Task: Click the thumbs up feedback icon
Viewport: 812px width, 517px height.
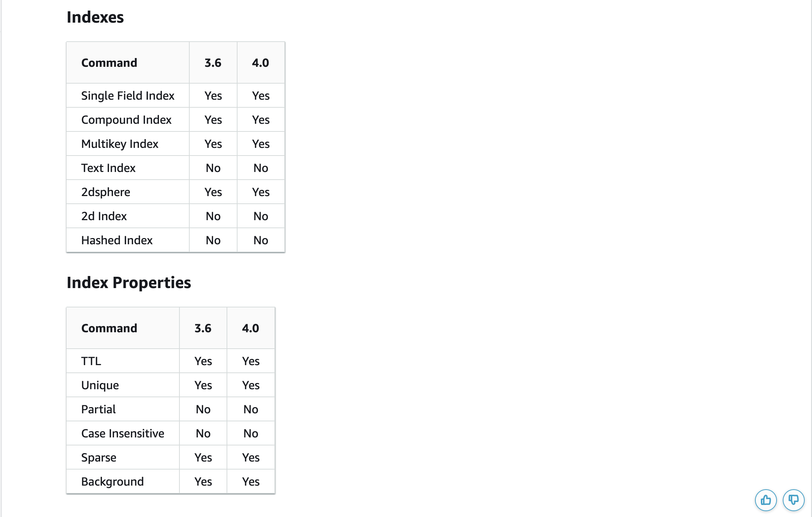Action: pyautogui.click(x=766, y=500)
